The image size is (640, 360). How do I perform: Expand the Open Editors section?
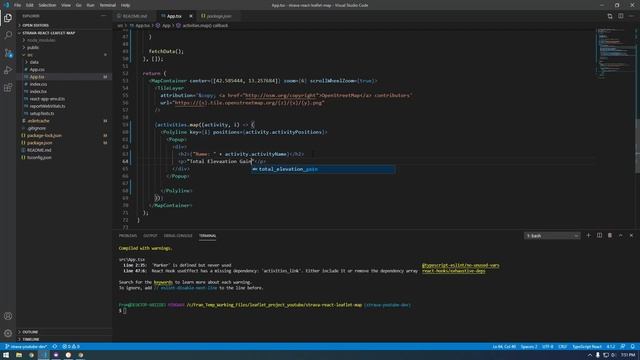(x=36, y=25)
